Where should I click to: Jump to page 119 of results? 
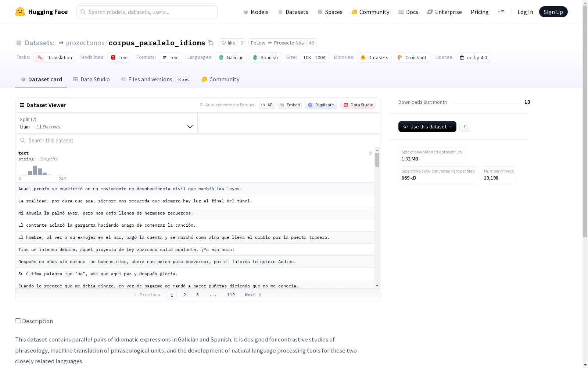[231, 295]
